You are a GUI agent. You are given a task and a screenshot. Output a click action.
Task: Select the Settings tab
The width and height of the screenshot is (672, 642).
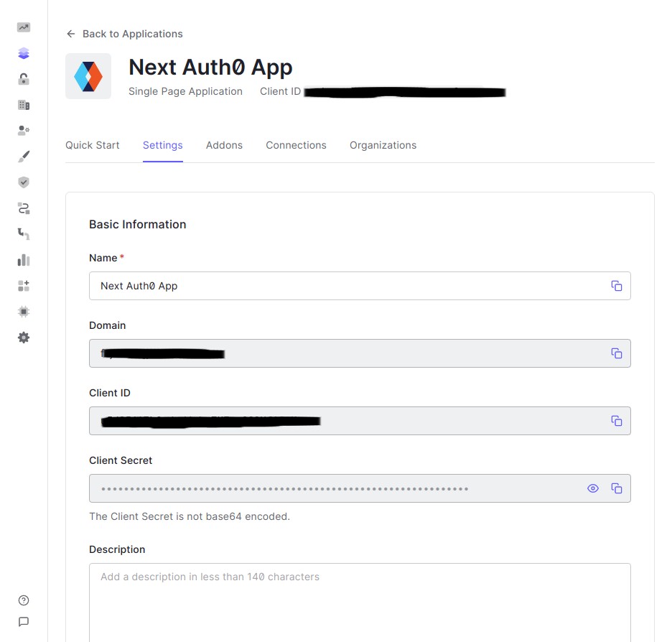point(163,145)
